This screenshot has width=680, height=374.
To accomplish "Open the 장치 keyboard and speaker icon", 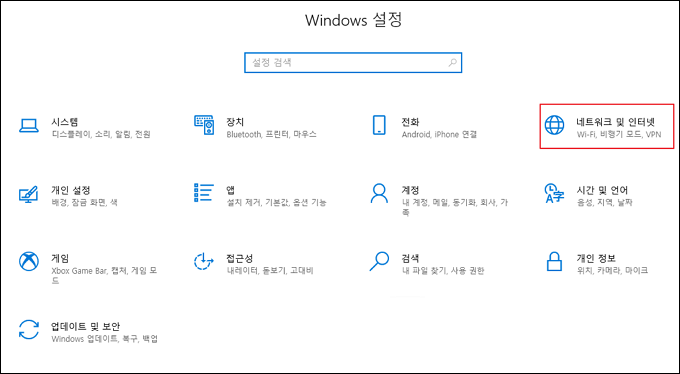I will (204, 126).
